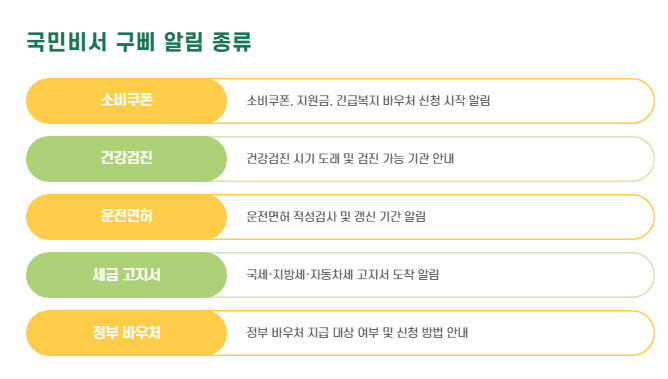This screenshot has width=668, height=379.
Task: Click the 소비쿠폰 yellow label pill
Action: [x=127, y=101]
